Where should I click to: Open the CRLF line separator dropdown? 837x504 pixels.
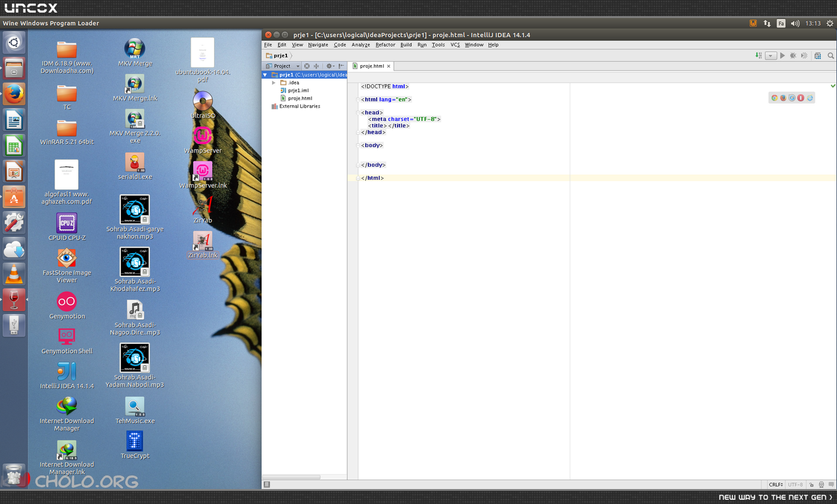776,484
